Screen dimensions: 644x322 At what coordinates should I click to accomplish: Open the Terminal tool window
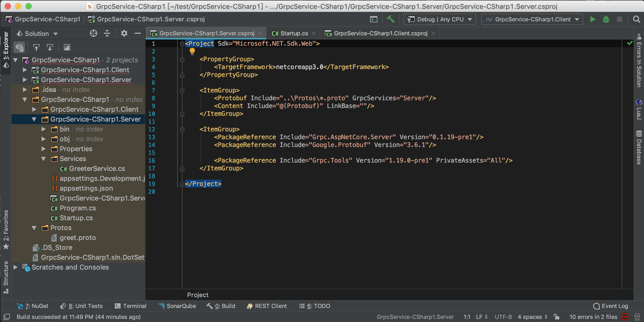[x=131, y=306]
